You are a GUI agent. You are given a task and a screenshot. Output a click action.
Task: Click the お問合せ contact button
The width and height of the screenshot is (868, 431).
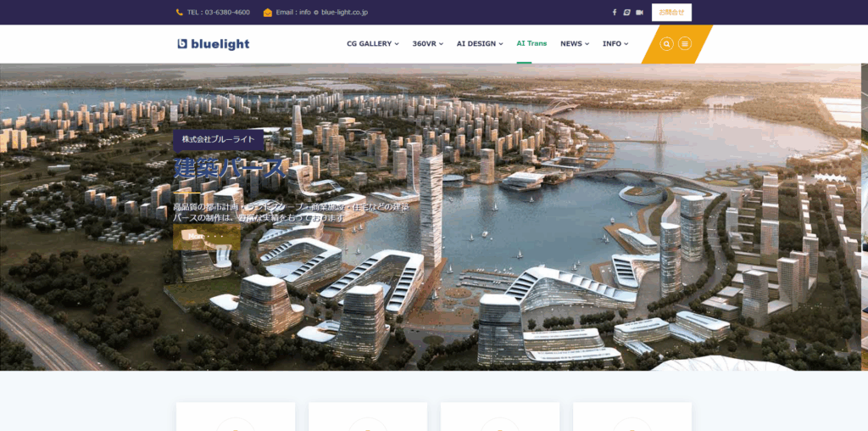[671, 12]
